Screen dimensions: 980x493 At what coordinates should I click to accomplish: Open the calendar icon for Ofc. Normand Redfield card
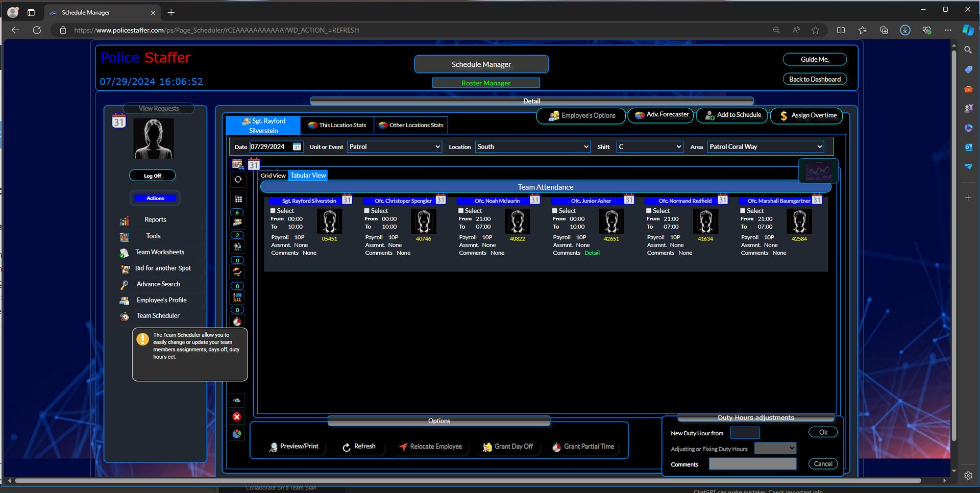[723, 200]
